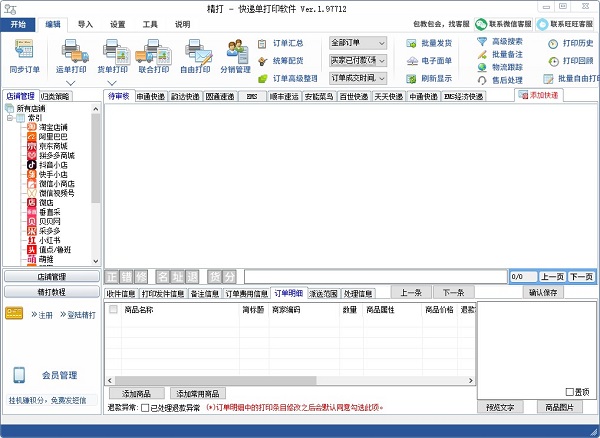
Task: Select 京东商城 in store tree
Action: [x=53, y=146]
